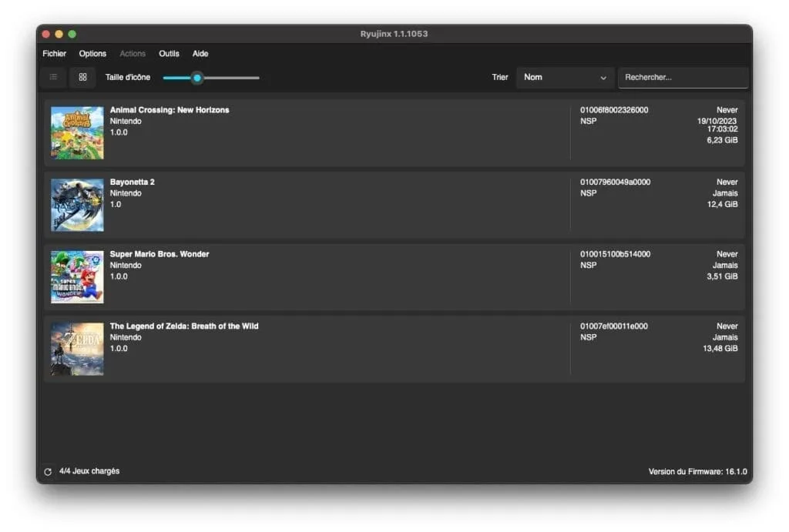The image size is (789, 532).
Task: Select the Super Mario Bros. Wonder cover
Action: pyautogui.click(x=77, y=276)
